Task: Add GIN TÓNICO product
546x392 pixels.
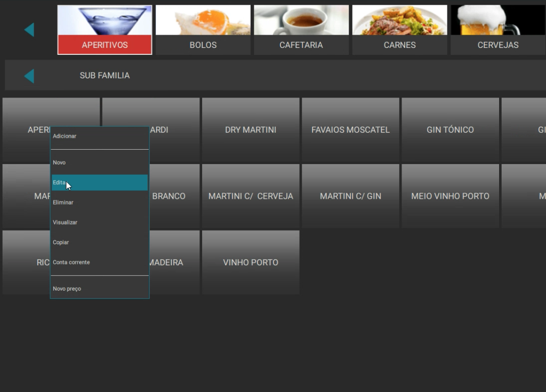Action: 450,129
